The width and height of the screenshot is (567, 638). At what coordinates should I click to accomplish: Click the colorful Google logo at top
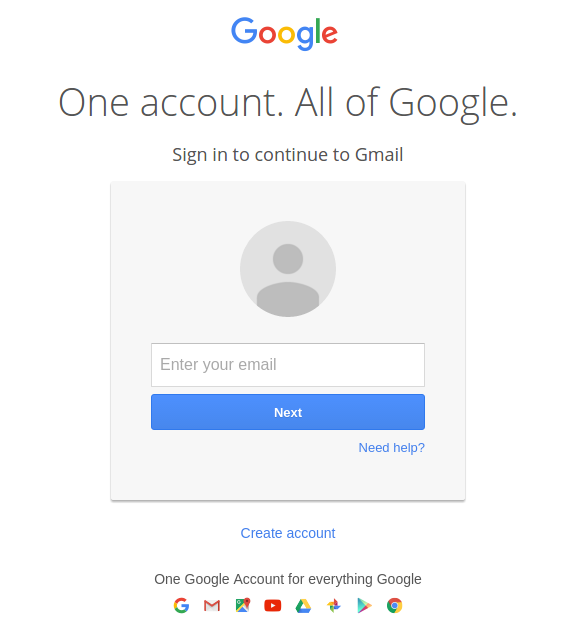284,33
